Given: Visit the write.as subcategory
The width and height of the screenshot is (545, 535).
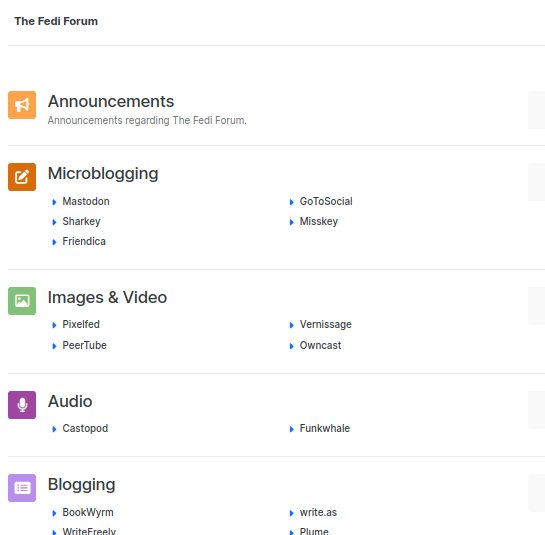Looking at the screenshot, I should [x=318, y=512].
